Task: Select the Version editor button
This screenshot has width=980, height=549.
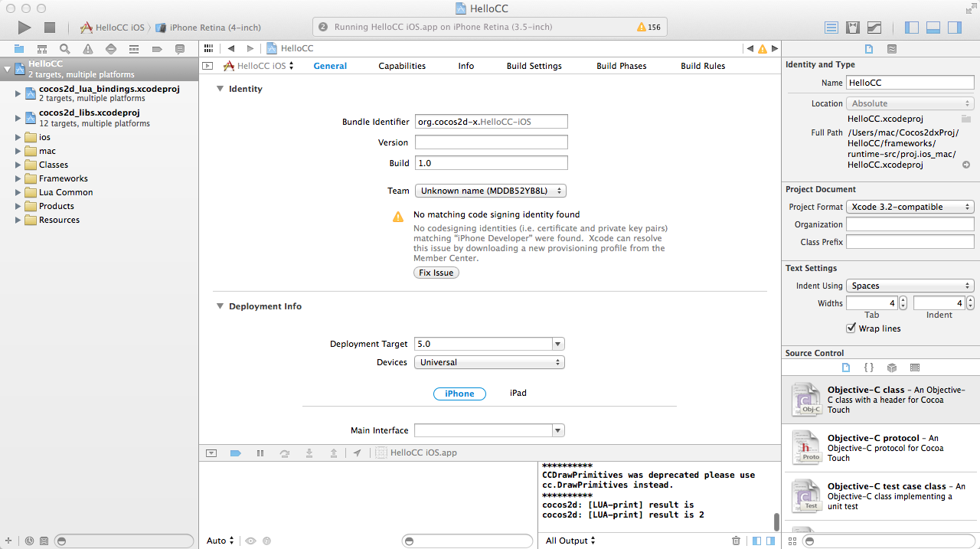Action: coord(874,28)
